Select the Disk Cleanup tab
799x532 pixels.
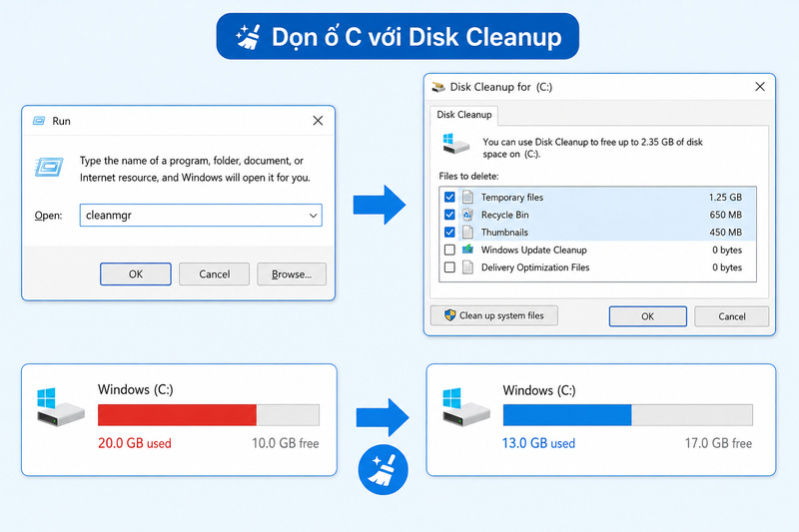click(x=463, y=115)
